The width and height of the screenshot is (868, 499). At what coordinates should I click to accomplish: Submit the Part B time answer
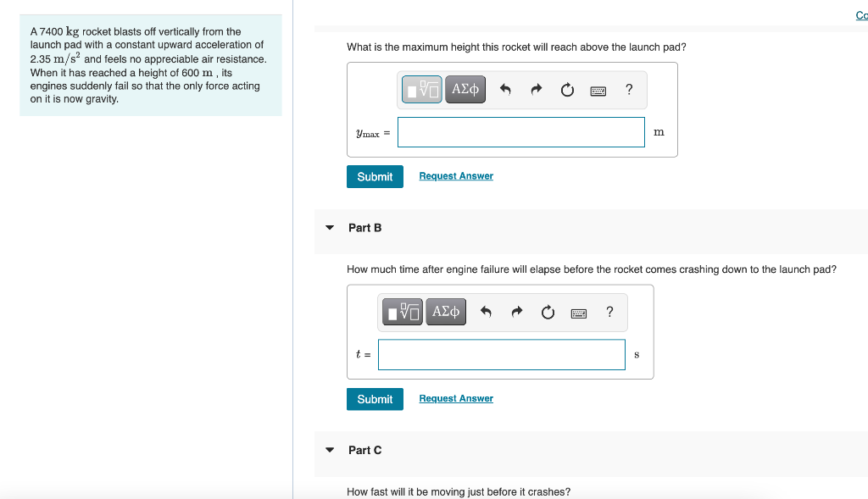375,399
